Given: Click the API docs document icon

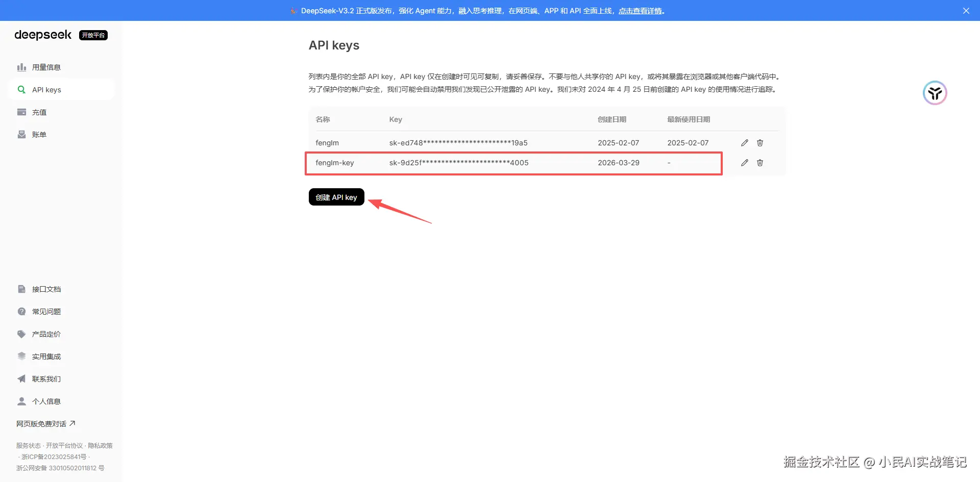Looking at the screenshot, I should (x=21, y=289).
